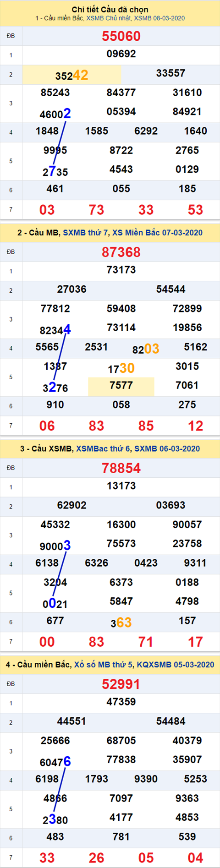The height and width of the screenshot is (868, 220).
Task: Click special prize number 52991
Action: (121, 684)
